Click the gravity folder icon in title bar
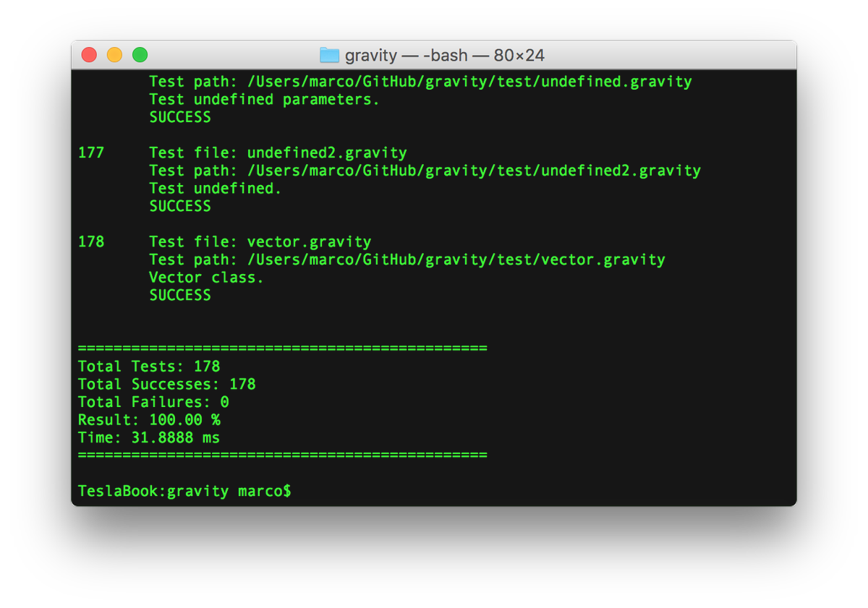 [329, 55]
